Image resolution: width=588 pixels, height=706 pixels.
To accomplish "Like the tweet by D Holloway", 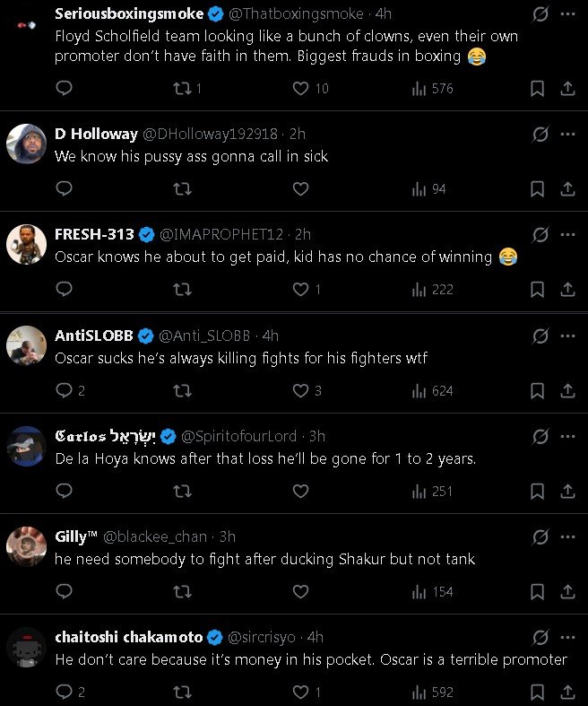I will pos(301,188).
